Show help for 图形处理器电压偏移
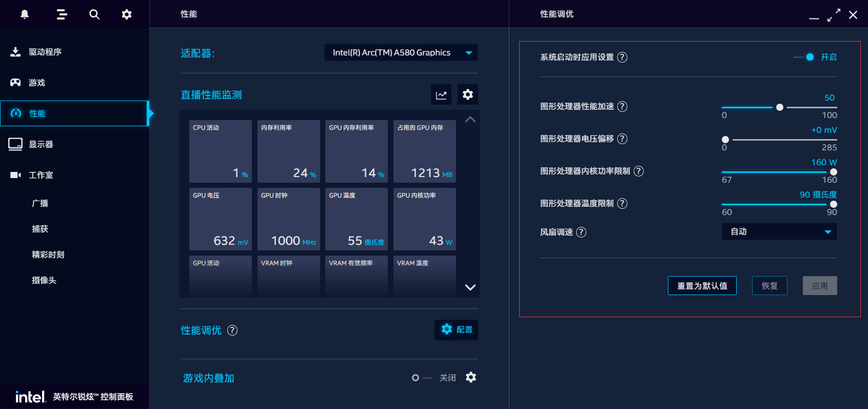868x409 pixels. click(x=622, y=139)
